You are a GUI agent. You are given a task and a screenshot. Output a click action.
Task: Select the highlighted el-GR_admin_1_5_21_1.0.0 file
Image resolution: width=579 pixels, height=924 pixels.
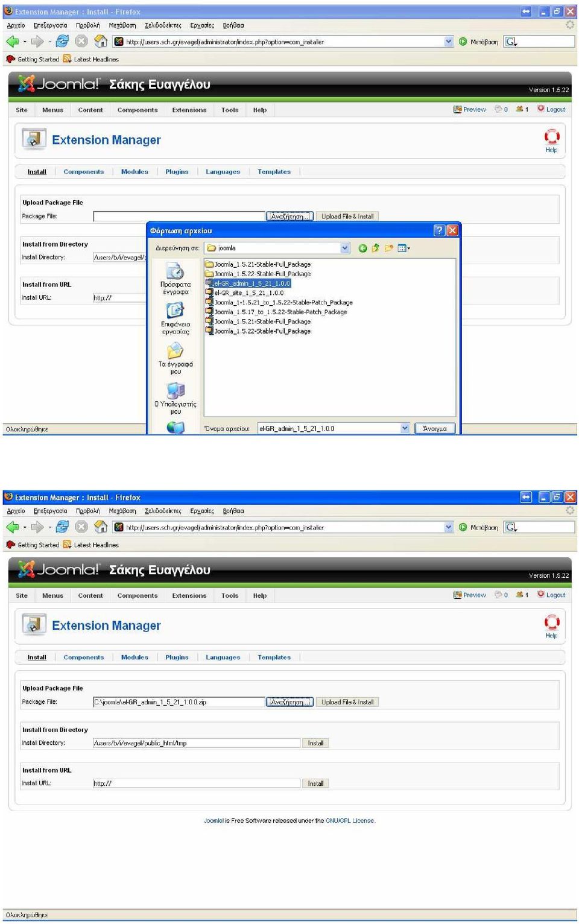pyautogui.click(x=248, y=283)
